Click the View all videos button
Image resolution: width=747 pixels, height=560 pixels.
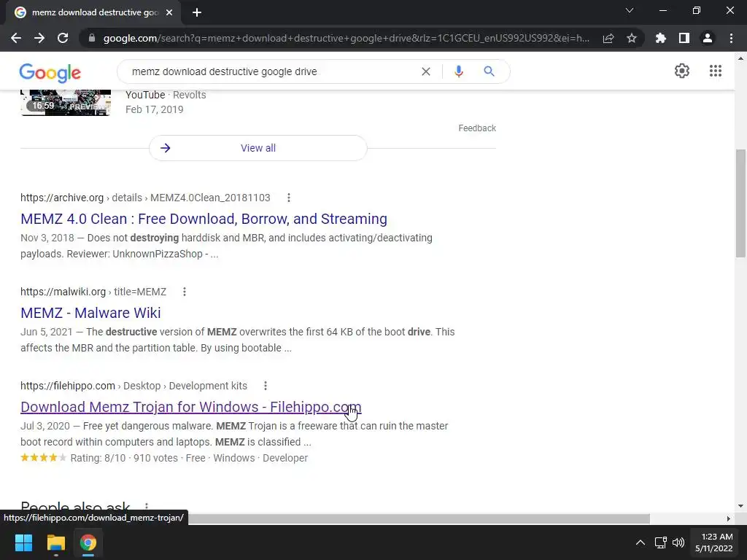coord(258,148)
